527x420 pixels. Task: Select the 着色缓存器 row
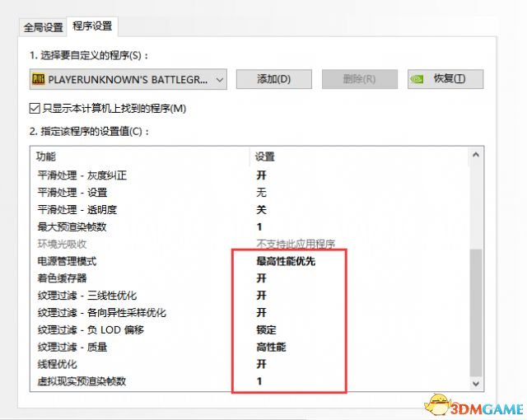pos(249,278)
